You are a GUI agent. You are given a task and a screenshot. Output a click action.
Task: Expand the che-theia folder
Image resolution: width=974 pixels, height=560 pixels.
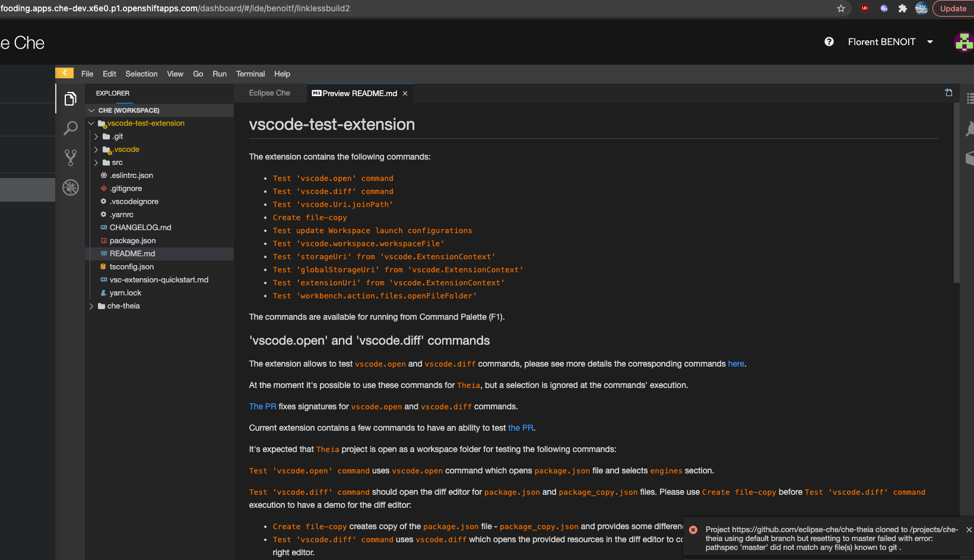click(x=91, y=306)
